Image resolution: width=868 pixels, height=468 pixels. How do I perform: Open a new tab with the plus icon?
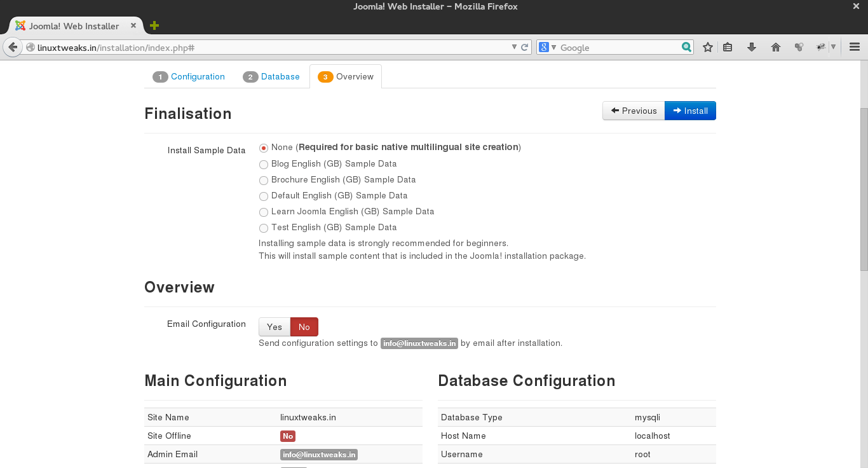[x=154, y=26]
